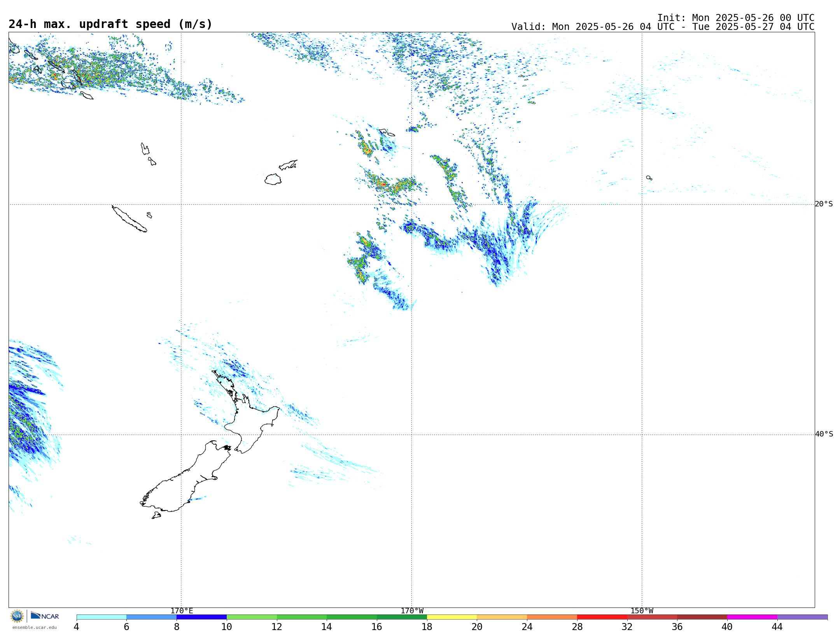Screen dimensions: 840x632
Task: Click the '40°S' latitude label
Action: tap(824, 434)
